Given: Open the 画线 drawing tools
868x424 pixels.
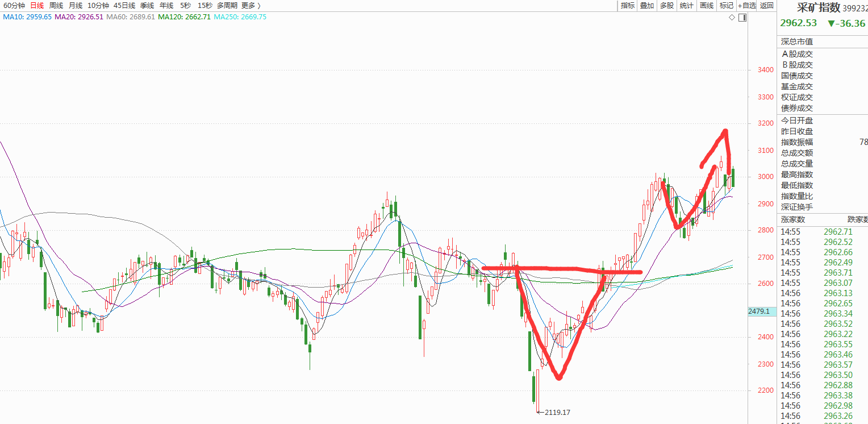Looking at the screenshot, I should [706, 6].
